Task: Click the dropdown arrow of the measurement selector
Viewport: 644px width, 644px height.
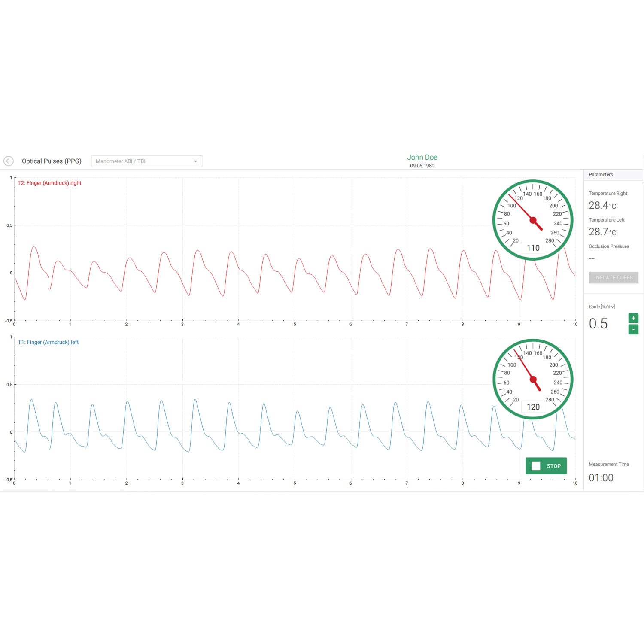Action: point(195,161)
